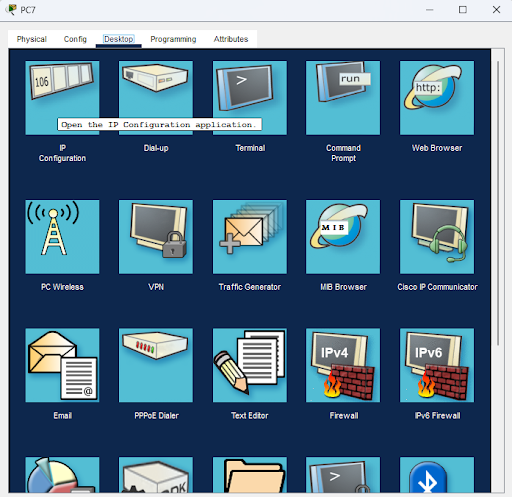512x497 pixels.
Task: Open the IPv6 Firewall icon
Action: click(x=437, y=365)
